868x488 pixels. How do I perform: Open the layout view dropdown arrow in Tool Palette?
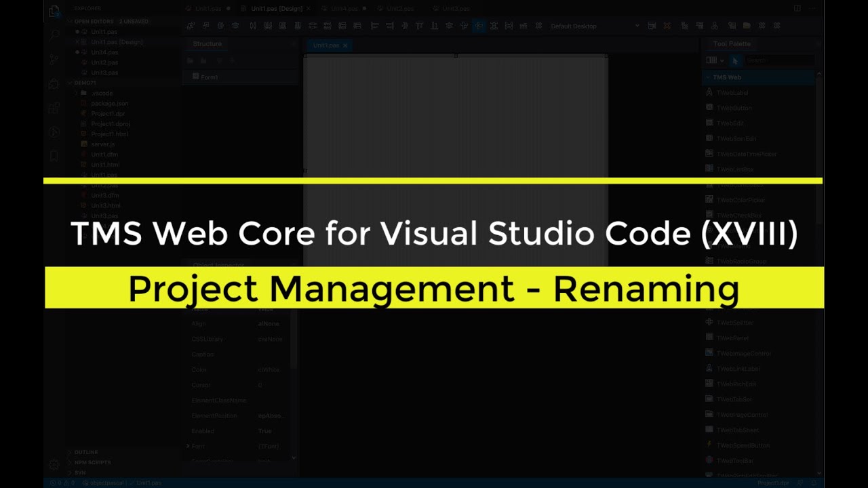(722, 60)
